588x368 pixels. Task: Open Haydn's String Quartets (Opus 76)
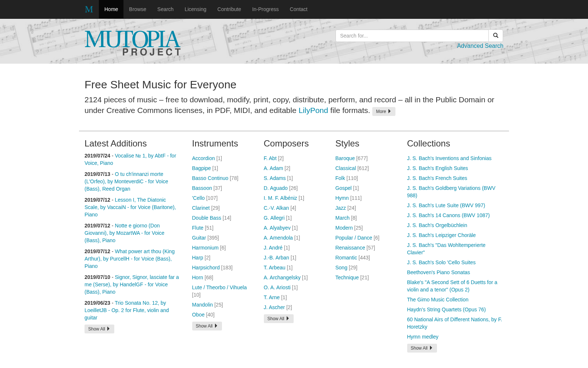[446, 309]
